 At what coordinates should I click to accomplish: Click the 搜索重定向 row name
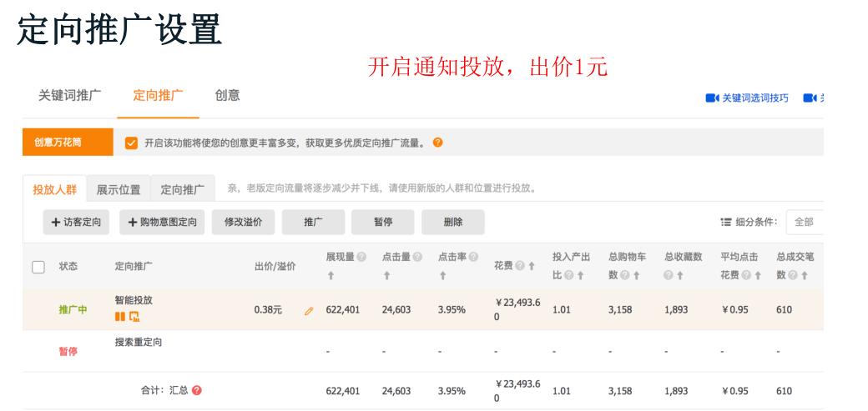(139, 342)
